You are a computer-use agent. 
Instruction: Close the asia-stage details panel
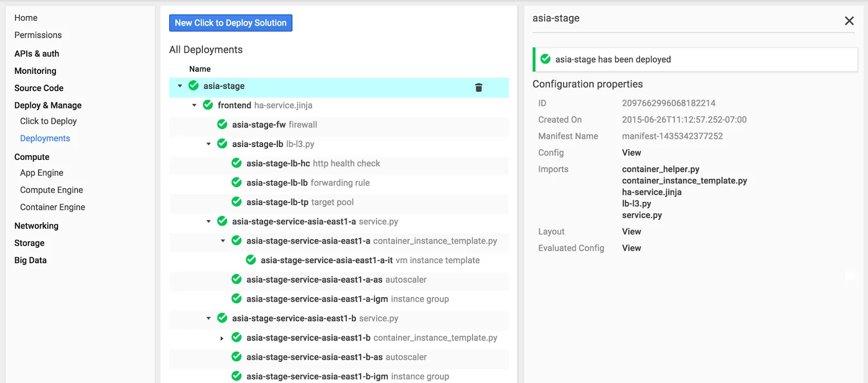tap(849, 21)
